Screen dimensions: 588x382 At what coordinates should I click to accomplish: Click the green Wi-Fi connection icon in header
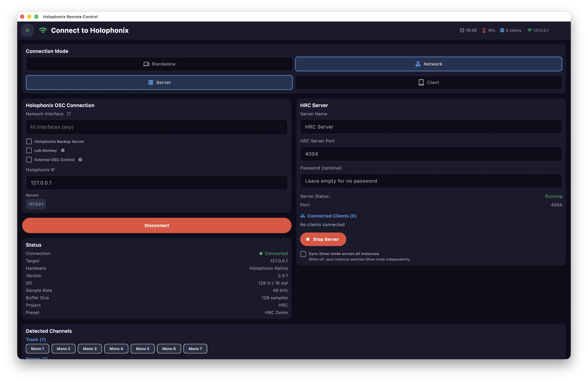point(43,30)
